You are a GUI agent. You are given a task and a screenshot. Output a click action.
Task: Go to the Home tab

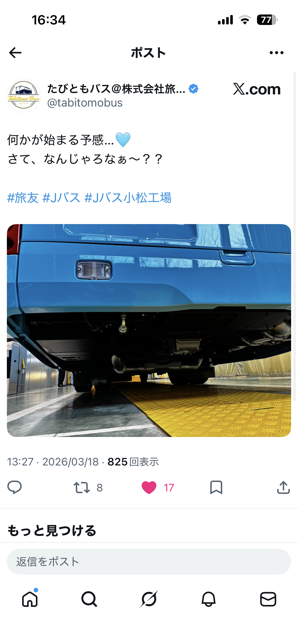[30, 599]
